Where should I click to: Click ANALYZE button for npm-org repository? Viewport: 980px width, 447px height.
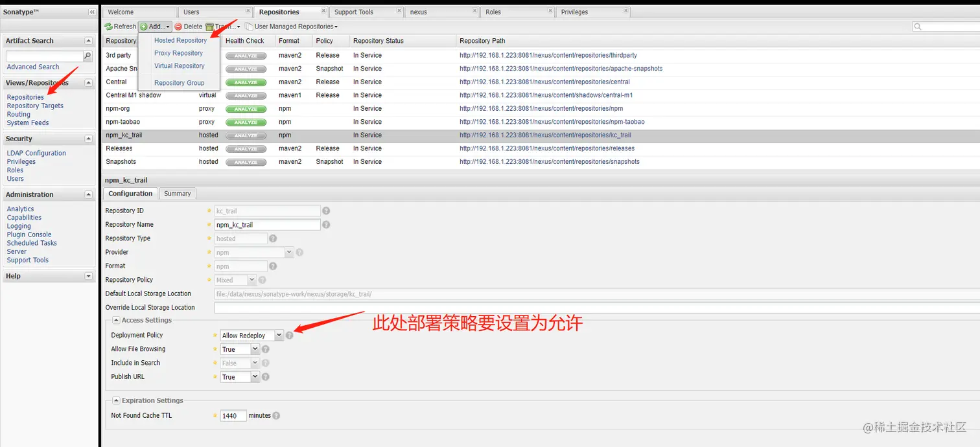pos(246,109)
